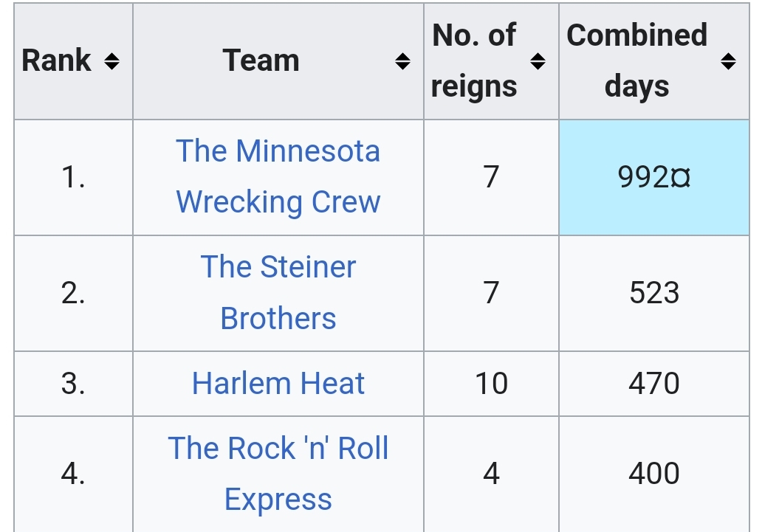Click rank 3. cell
Image resolution: width=779 pixels, height=532 pixels.
73,384
